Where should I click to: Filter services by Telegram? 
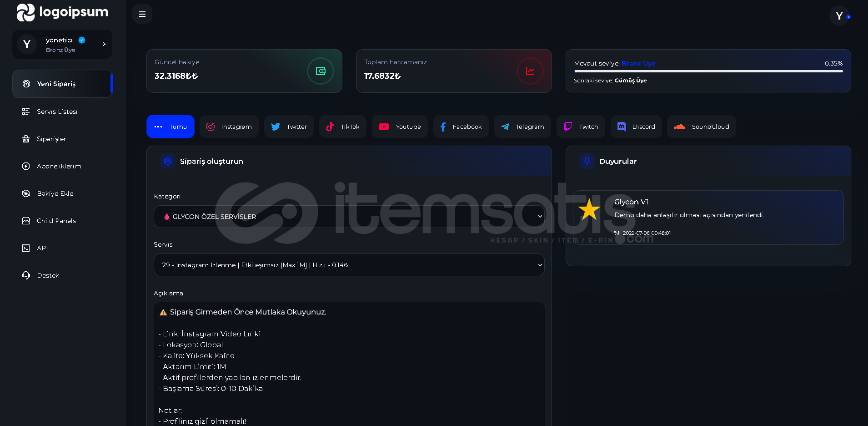[522, 127]
